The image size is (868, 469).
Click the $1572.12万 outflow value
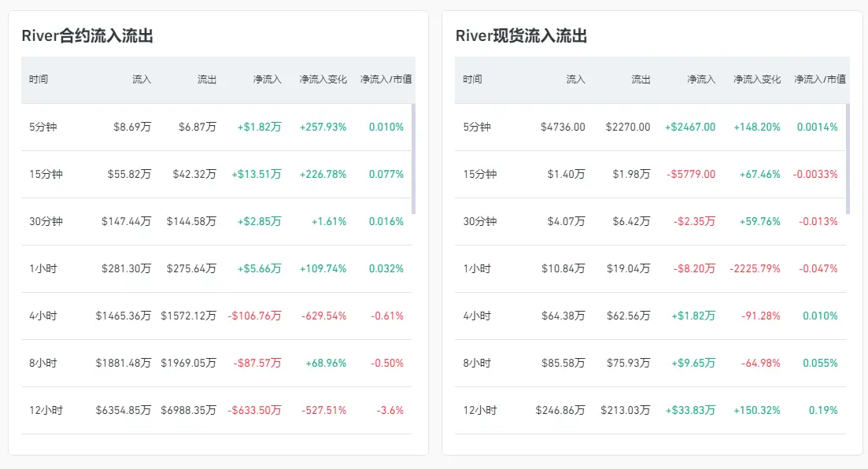[x=189, y=316]
